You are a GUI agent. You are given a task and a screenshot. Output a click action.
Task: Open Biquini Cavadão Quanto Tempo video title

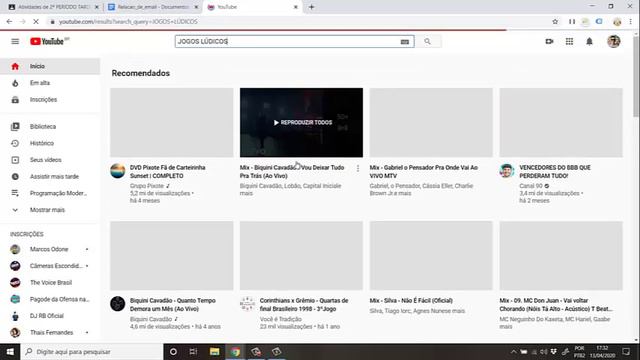click(x=173, y=304)
